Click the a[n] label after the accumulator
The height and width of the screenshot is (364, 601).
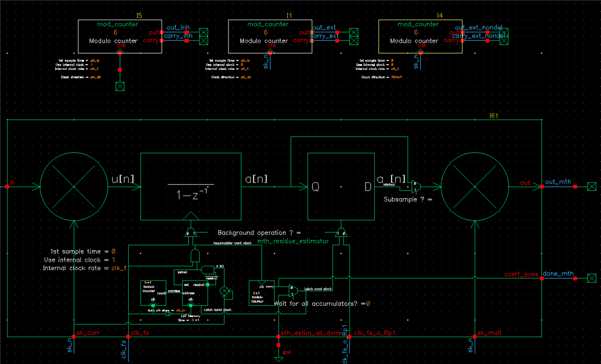(257, 178)
